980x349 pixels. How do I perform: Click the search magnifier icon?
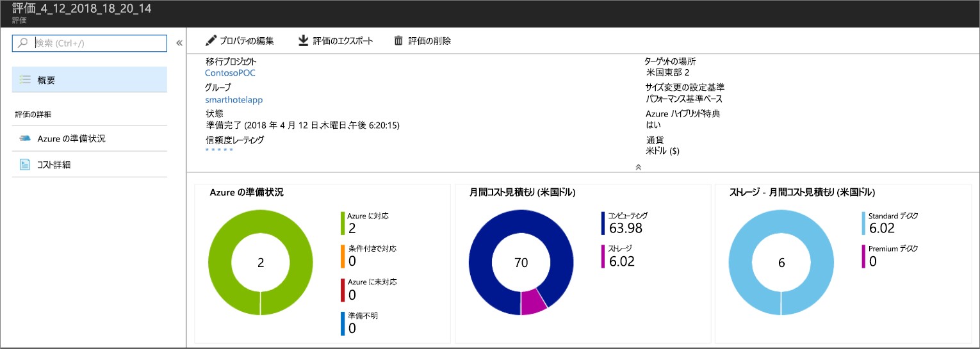click(x=23, y=43)
